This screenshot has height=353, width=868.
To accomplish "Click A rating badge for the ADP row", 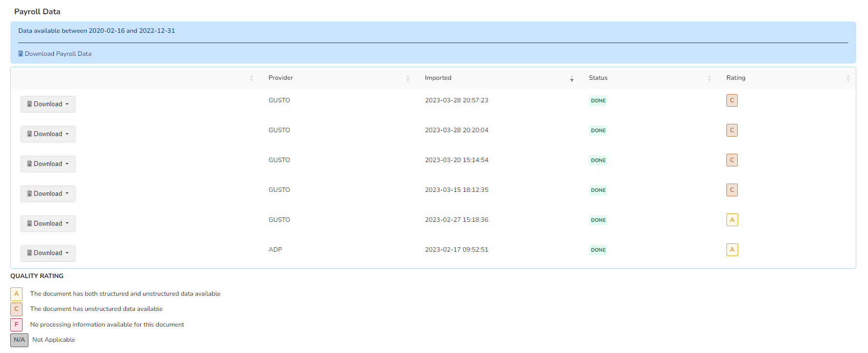I will [732, 250].
